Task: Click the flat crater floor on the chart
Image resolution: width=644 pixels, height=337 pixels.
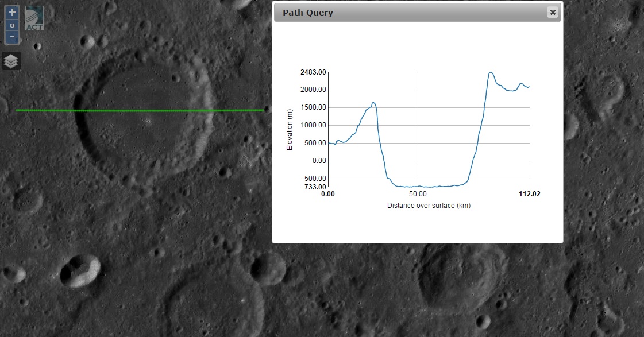Action: coord(425,186)
